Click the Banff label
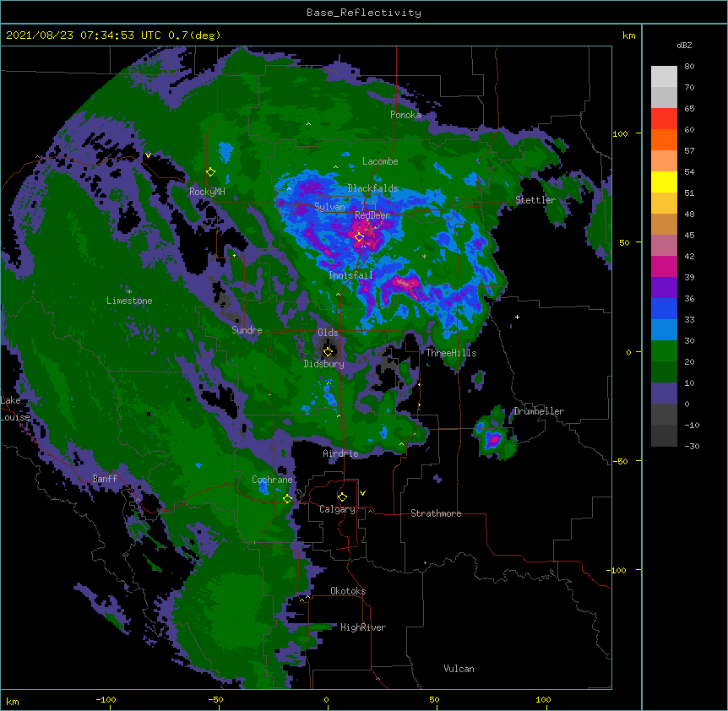Viewport: 728px width, 711px height. tap(105, 479)
